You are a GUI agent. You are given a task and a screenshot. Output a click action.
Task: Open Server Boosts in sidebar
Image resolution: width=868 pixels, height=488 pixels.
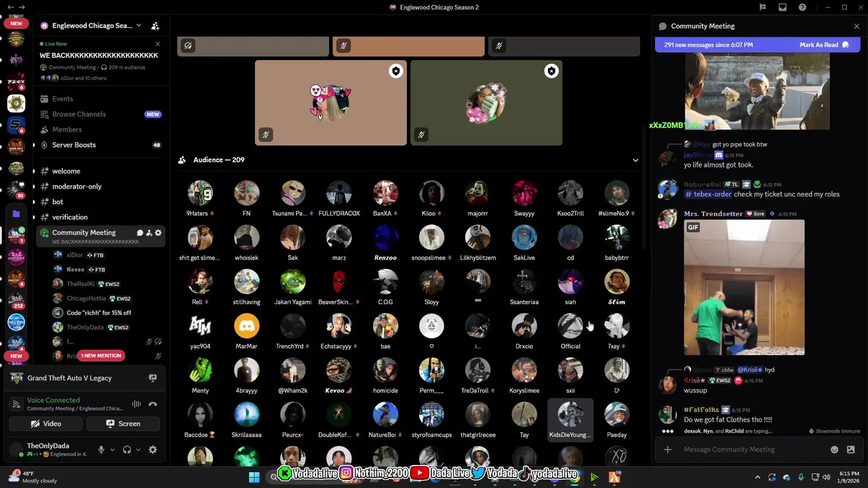click(x=101, y=145)
